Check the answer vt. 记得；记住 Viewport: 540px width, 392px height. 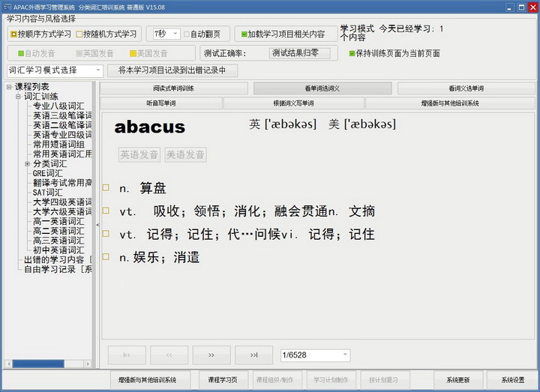(x=106, y=234)
